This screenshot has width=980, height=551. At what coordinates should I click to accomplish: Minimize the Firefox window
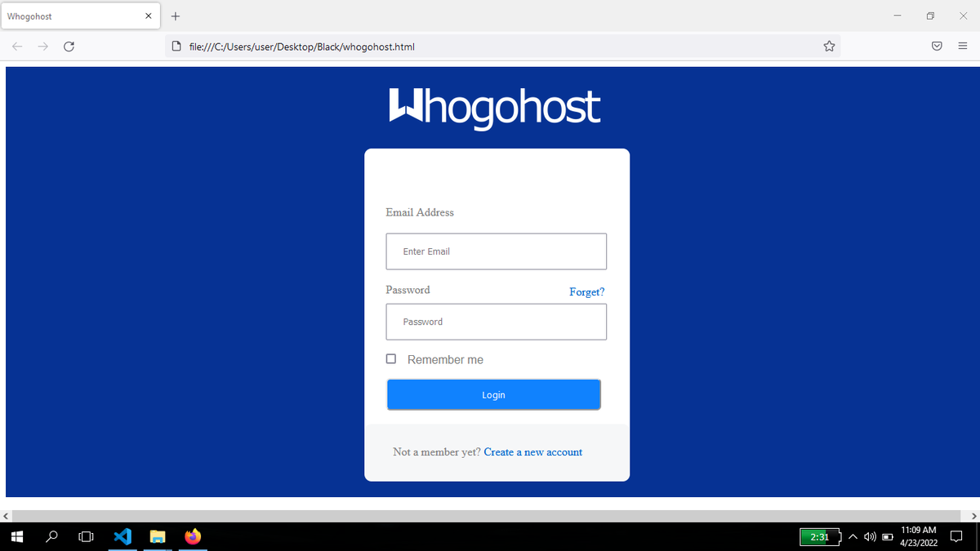tap(898, 16)
